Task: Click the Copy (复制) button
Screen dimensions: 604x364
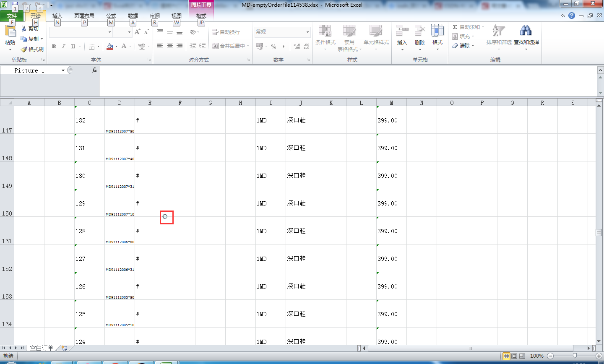Action: pyautogui.click(x=32, y=39)
